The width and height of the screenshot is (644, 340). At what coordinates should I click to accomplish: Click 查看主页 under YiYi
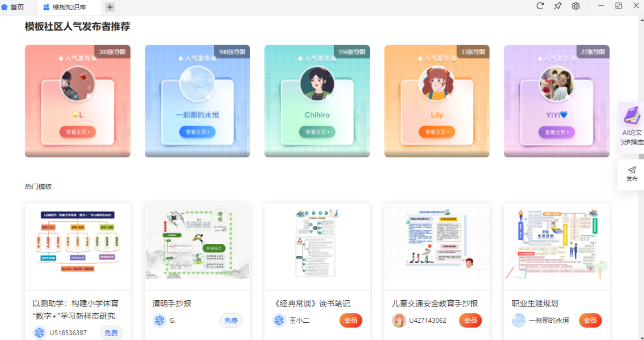556,132
